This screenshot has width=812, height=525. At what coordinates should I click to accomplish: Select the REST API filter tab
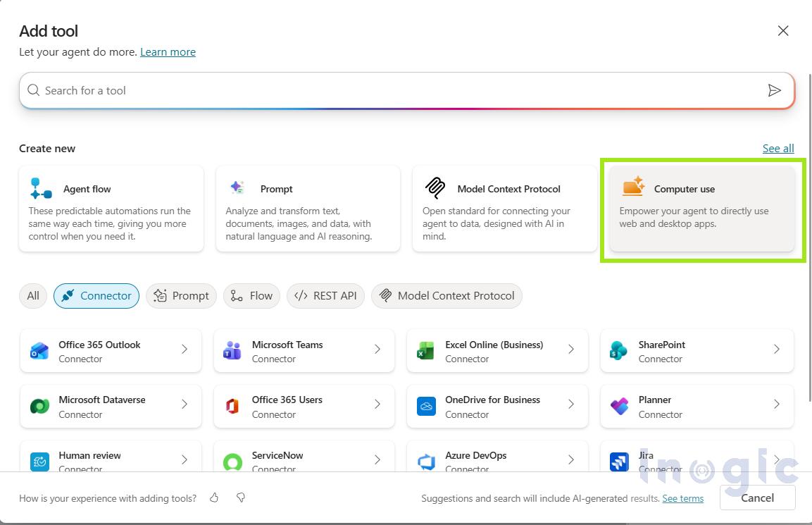326,296
